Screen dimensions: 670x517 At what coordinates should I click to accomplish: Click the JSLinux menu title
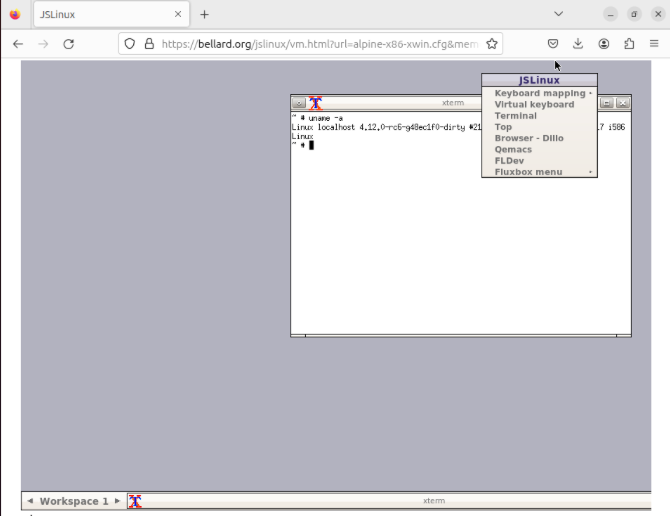[x=539, y=80]
